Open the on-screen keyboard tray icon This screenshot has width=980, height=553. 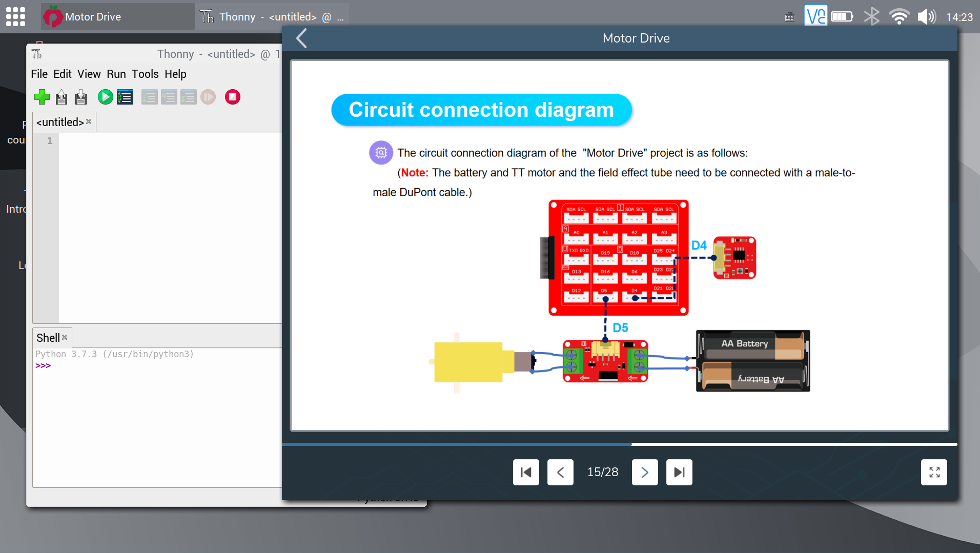(789, 17)
